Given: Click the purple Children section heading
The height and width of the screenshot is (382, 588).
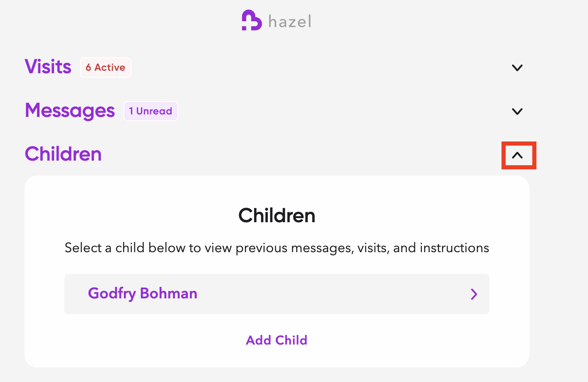Looking at the screenshot, I should point(63,154).
